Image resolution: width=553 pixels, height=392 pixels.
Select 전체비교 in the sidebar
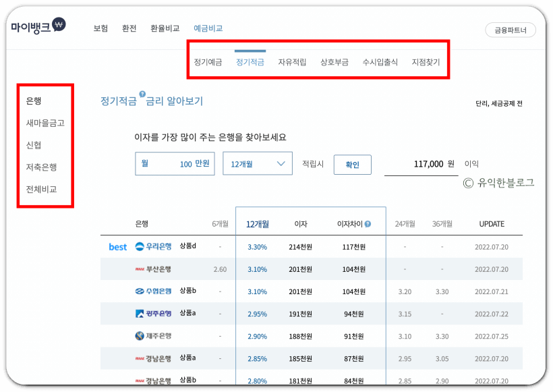click(41, 189)
